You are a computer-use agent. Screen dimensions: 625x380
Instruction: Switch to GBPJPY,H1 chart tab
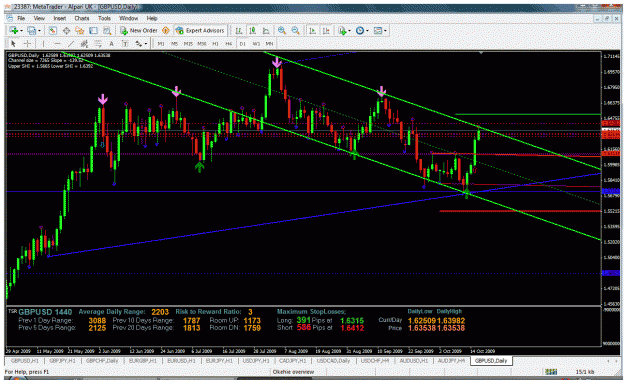tap(63, 360)
